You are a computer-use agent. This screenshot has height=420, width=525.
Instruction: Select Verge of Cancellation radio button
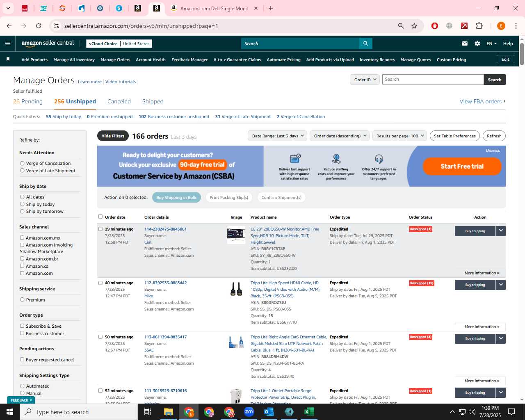(x=22, y=163)
